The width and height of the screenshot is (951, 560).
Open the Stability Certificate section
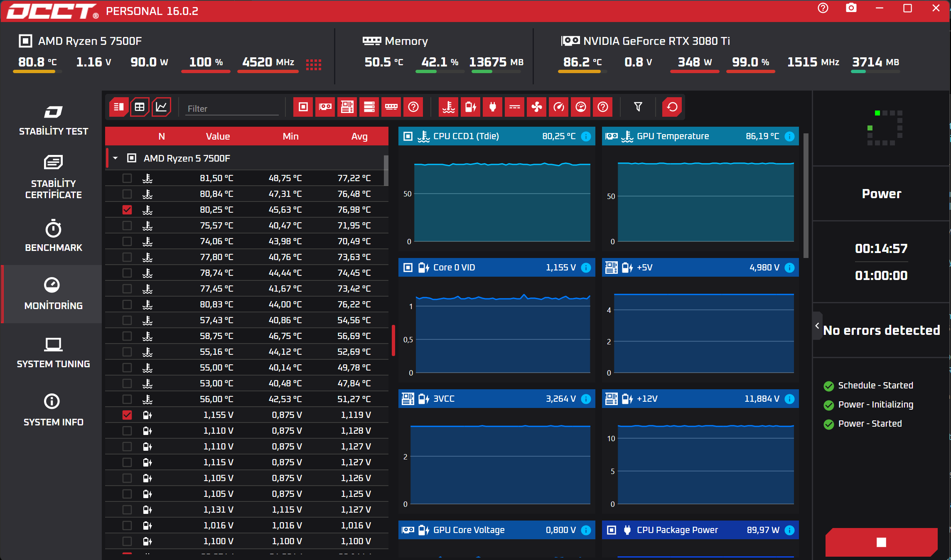[x=53, y=177]
